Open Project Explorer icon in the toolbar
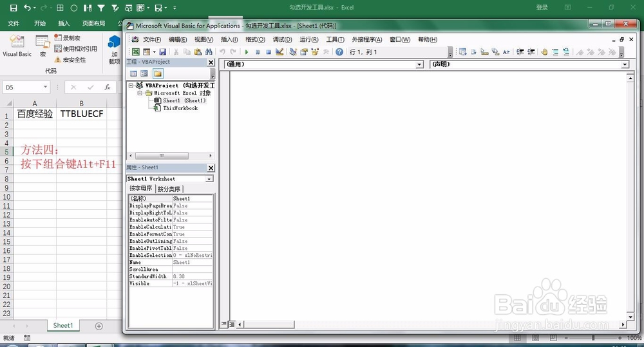The width and height of the screenshot is (644, 347). click(293, 52)
